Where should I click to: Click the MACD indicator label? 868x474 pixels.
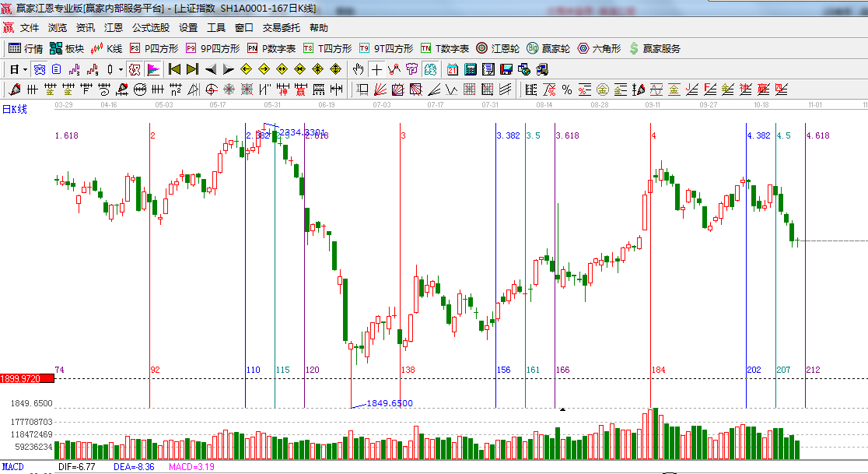12,467
